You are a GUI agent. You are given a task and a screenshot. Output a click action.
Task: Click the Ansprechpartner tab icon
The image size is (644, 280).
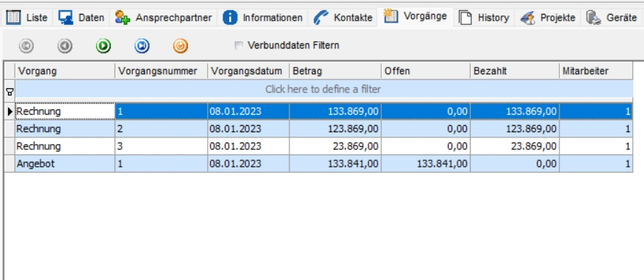123,18
